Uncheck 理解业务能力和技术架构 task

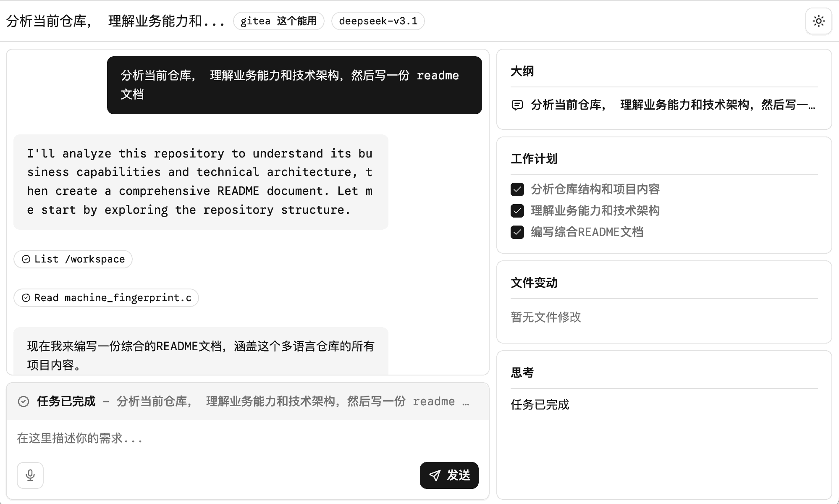(517, 210)
